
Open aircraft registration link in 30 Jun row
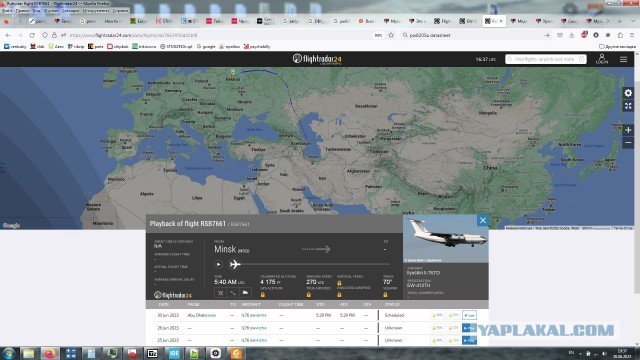(258, 316)
